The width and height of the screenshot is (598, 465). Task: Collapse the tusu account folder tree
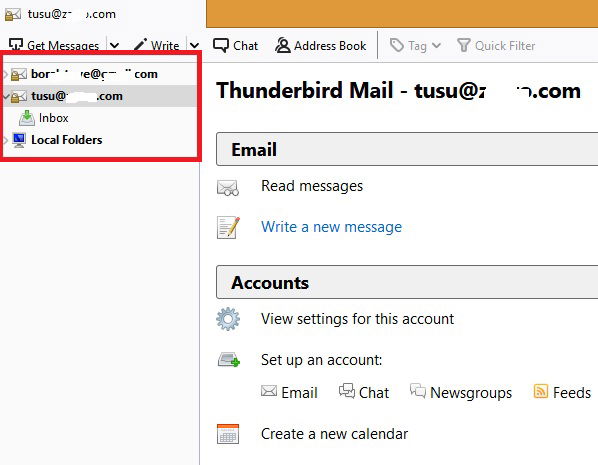coord(5,96)
